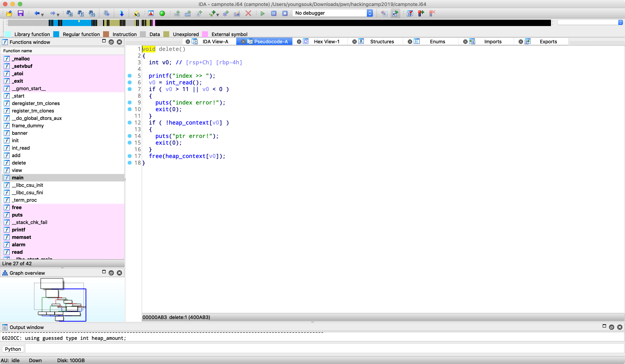Toggle breakpoint dot on line 12
The height and width of the screenshot is (364, 625).
click(129, 123)
